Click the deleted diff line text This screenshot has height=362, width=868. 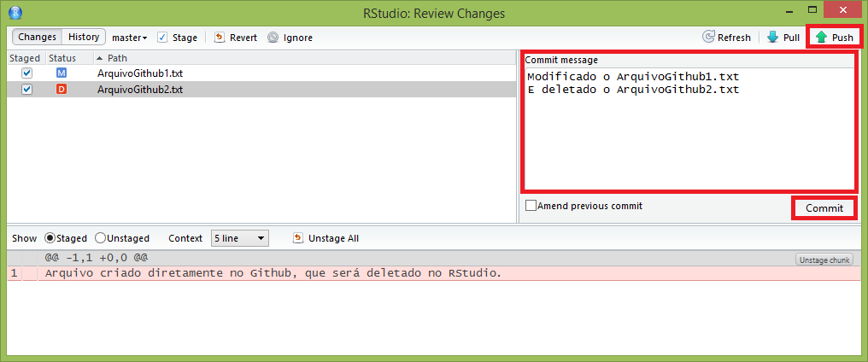tap(273, 273)
